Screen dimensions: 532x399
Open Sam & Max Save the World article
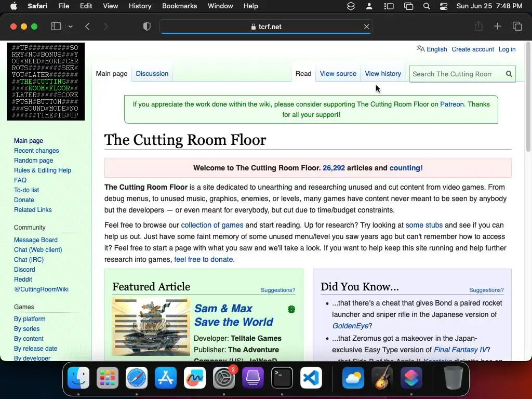click(233, 315)
